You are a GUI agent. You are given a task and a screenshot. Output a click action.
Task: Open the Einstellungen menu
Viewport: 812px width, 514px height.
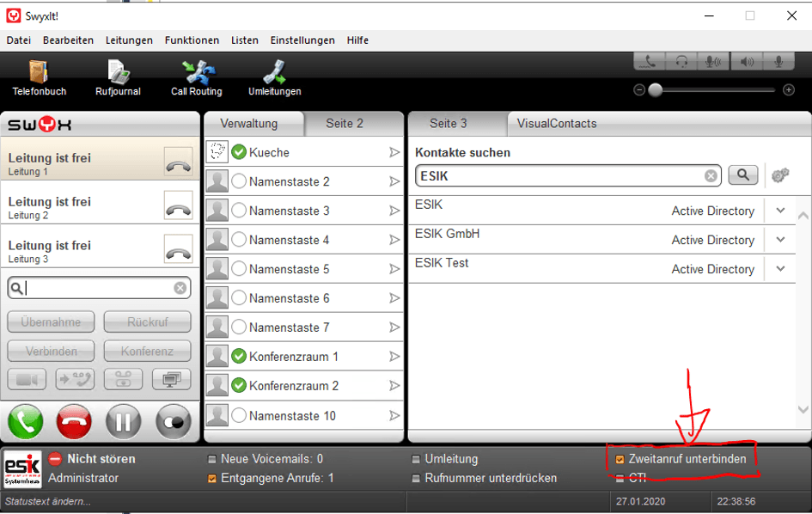point(302,40)
